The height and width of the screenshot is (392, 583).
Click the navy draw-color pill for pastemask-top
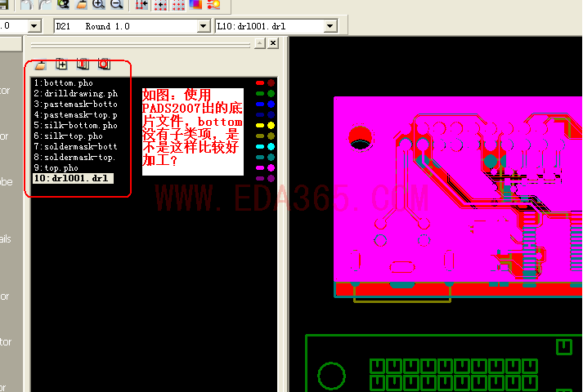(260, 114)
